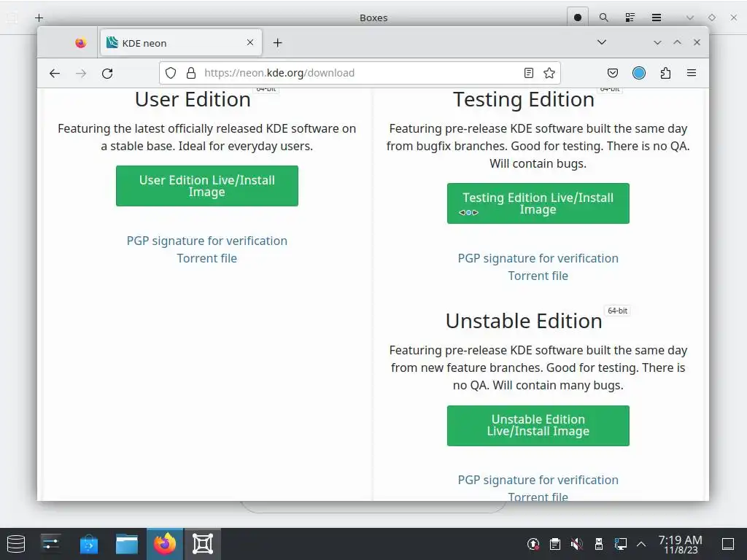Click the plus button in Boxes window
Screen dimensions: 747x560
click(x=39, y=17)
